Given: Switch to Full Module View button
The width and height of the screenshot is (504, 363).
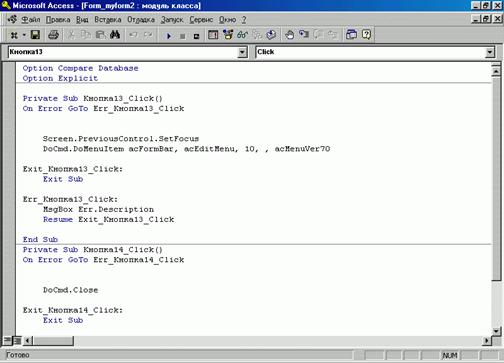Looking at the screenshot, I should point(17,340).
